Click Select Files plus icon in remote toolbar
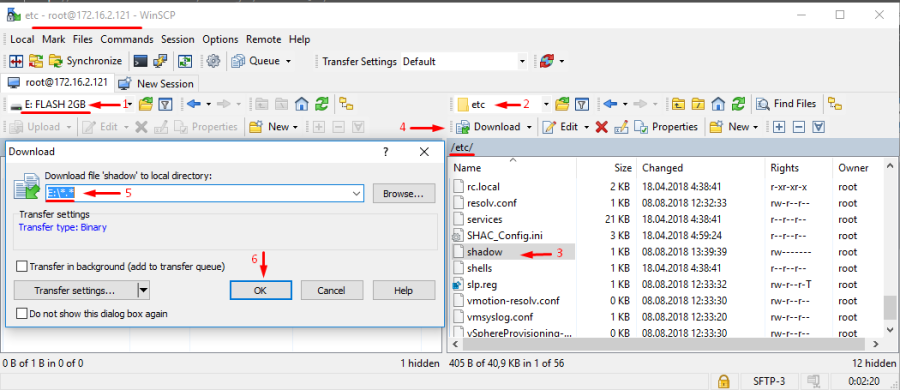Image resolution: width=900 pixels, height=390 pixels. [779, 127]
